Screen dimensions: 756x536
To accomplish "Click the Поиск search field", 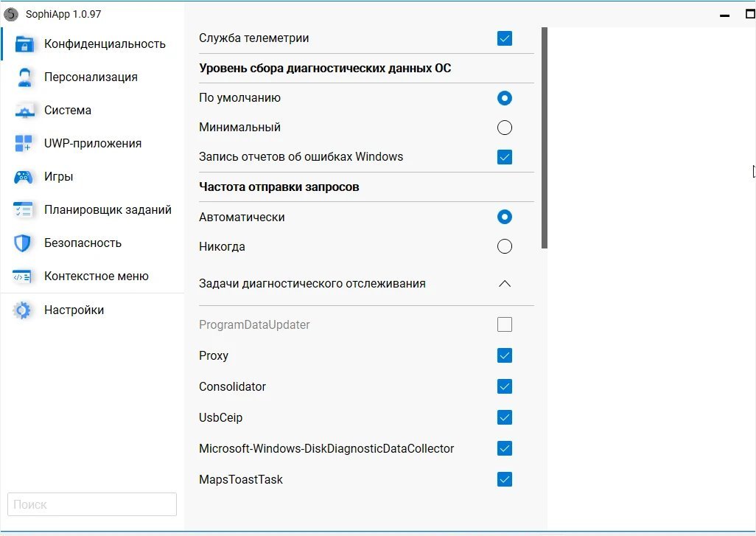I will coord(92,505).
